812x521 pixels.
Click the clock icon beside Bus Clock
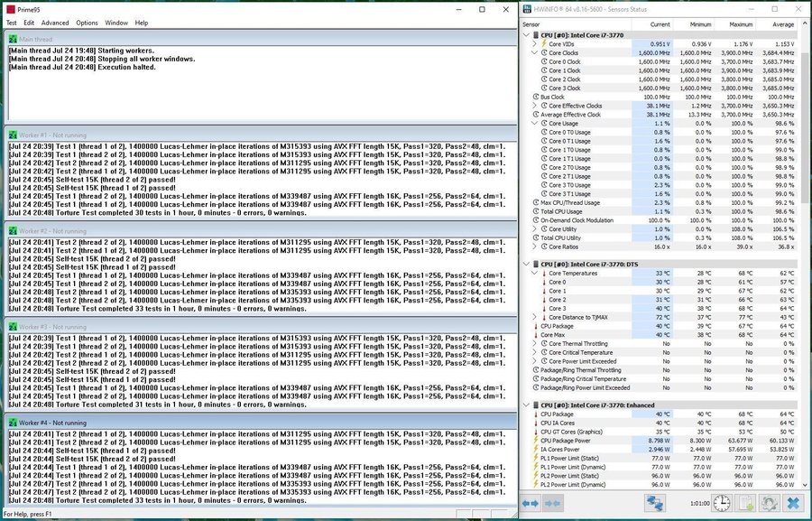(x=536, y=97)
